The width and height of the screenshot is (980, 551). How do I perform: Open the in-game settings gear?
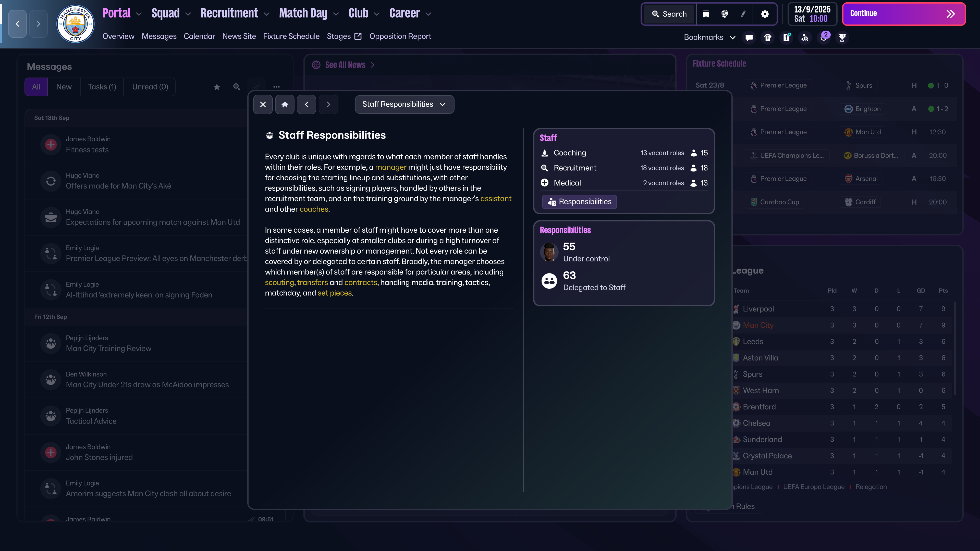click(x=765, y=14)
